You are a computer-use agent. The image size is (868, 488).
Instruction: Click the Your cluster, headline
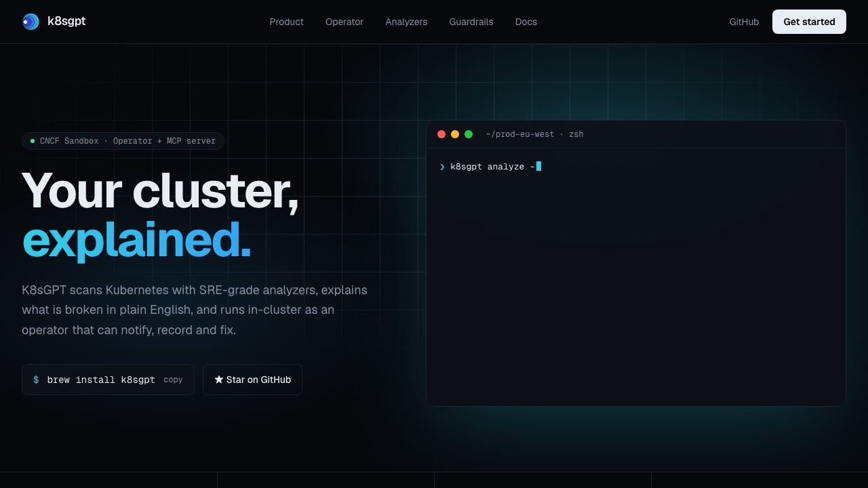pos(160,191)
